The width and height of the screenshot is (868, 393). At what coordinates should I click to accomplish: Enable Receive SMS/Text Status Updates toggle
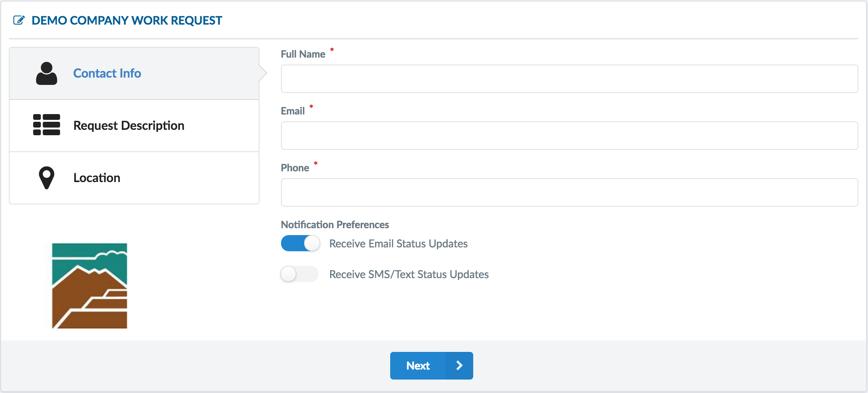pyautogui.click(x=299, y=274)
